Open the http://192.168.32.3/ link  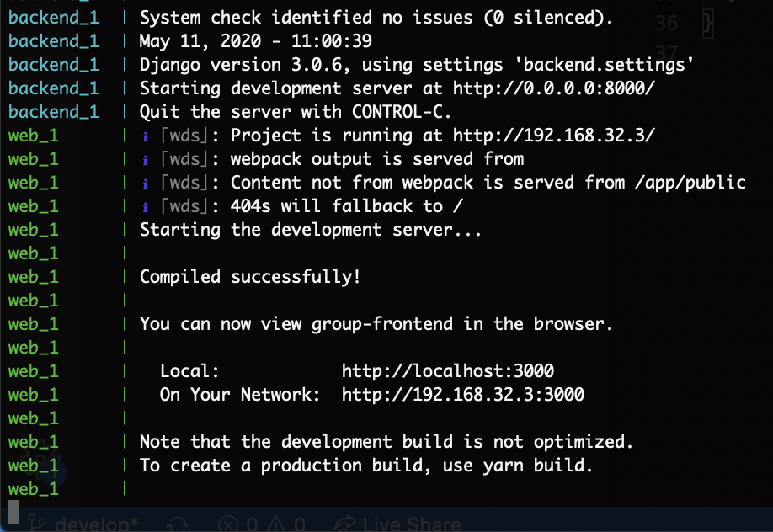coord(554,135)
